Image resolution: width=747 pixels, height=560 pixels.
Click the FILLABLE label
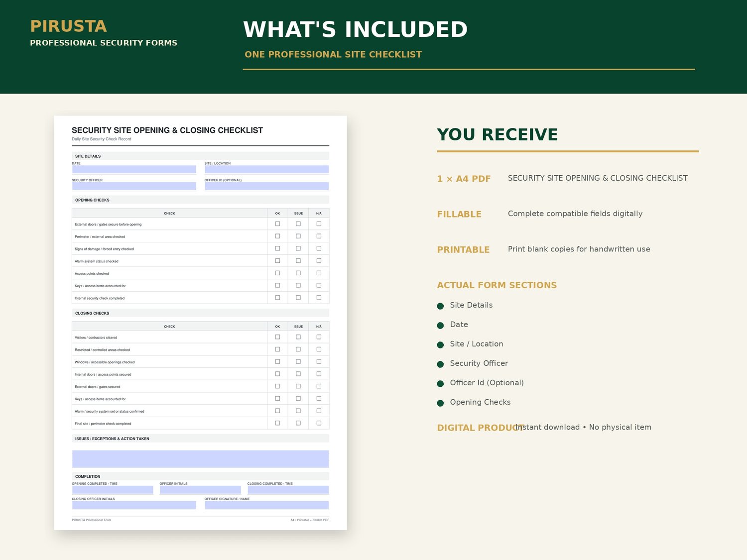point(459,214)
